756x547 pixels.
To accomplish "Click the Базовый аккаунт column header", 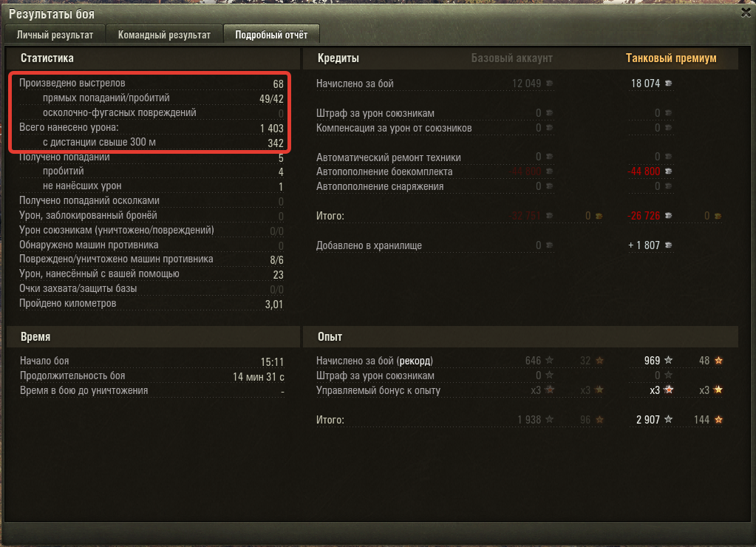I will click(x=511, y=58).
